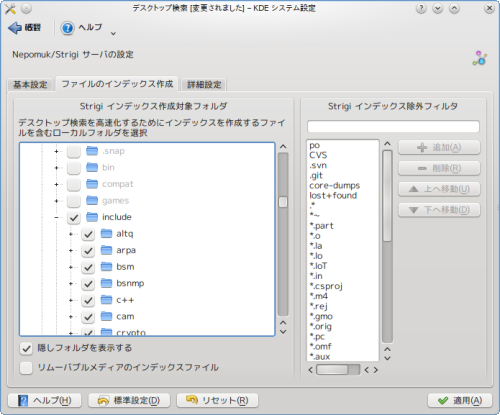
Task: Expand the bsm folder node
Action: (71, 267)
